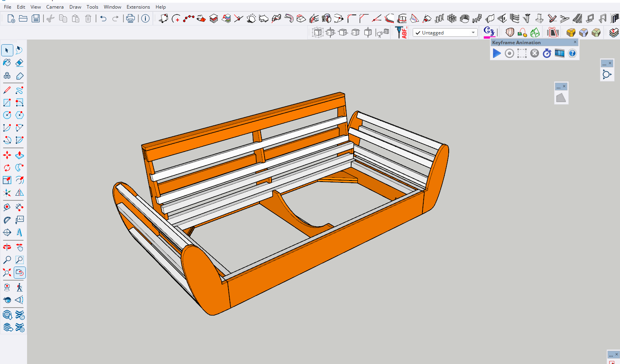The width and height of the screenshot is (620, 364).
Task: Pick the Tape Measure tool
Action: tap(7, 207)
